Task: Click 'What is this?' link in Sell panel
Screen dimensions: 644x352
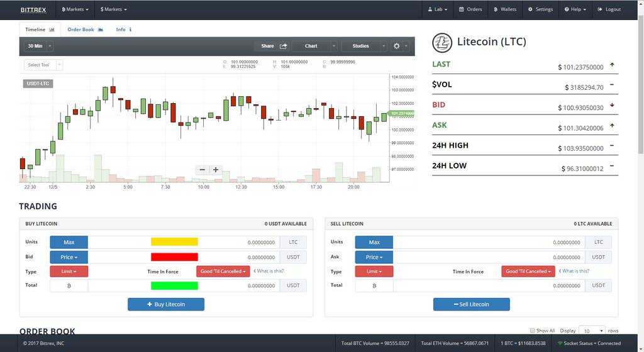Action: click(574, 271)
